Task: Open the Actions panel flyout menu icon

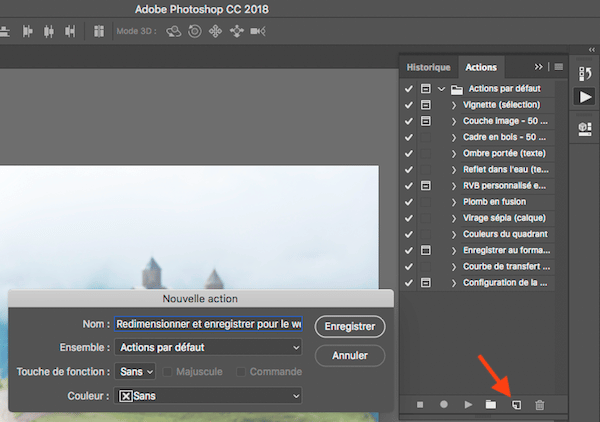Action: point(559,67)
